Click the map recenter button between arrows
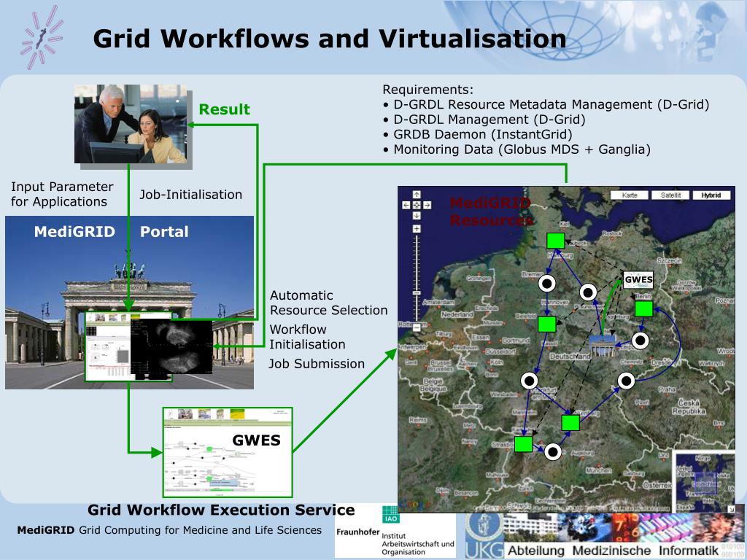The width and height of the screenshot is (747, 560). point(417,205)
